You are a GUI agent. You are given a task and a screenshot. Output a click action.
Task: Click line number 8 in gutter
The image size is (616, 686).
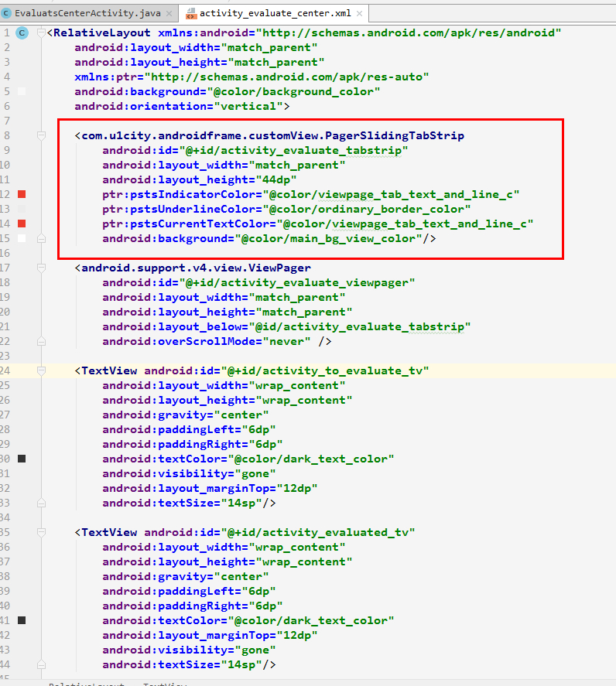coord(6,135)
